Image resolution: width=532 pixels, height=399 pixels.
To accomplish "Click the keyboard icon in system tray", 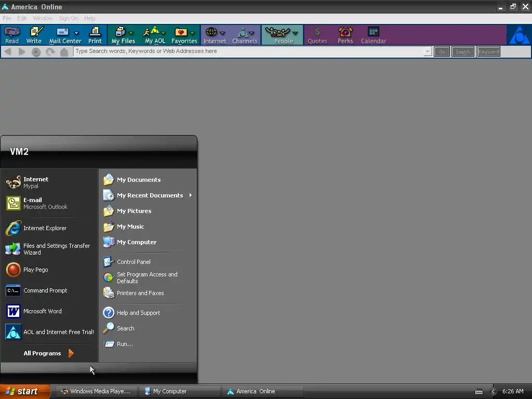I will point(478,392).
